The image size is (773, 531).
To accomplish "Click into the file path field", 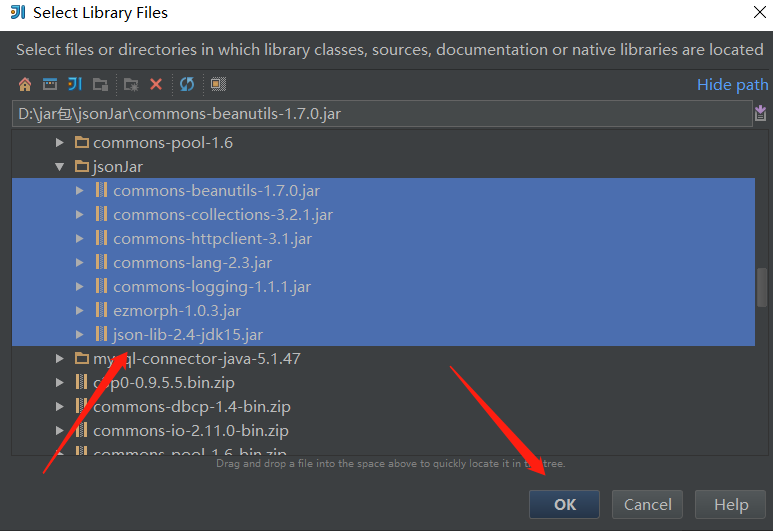I will click(380, 114).
